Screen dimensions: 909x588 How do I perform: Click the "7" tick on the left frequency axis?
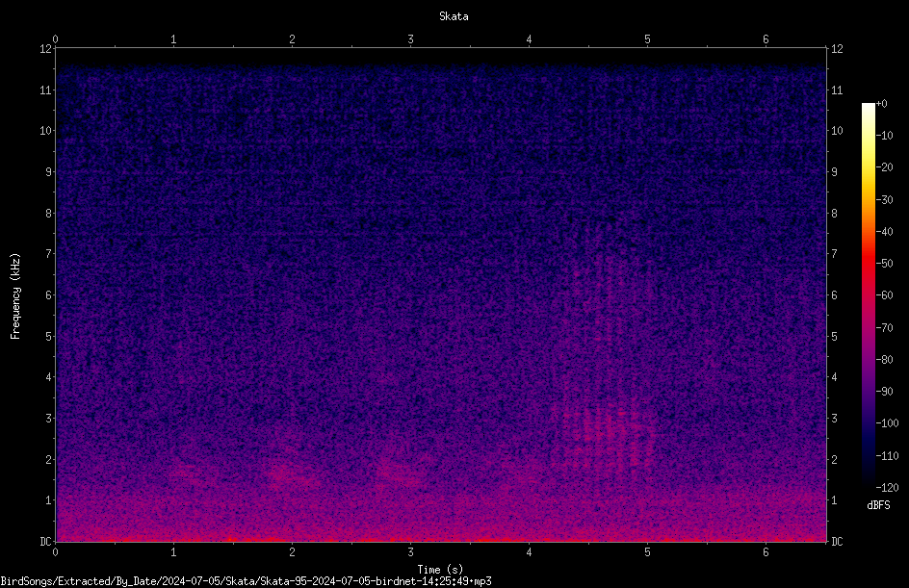tap(48, 254)
